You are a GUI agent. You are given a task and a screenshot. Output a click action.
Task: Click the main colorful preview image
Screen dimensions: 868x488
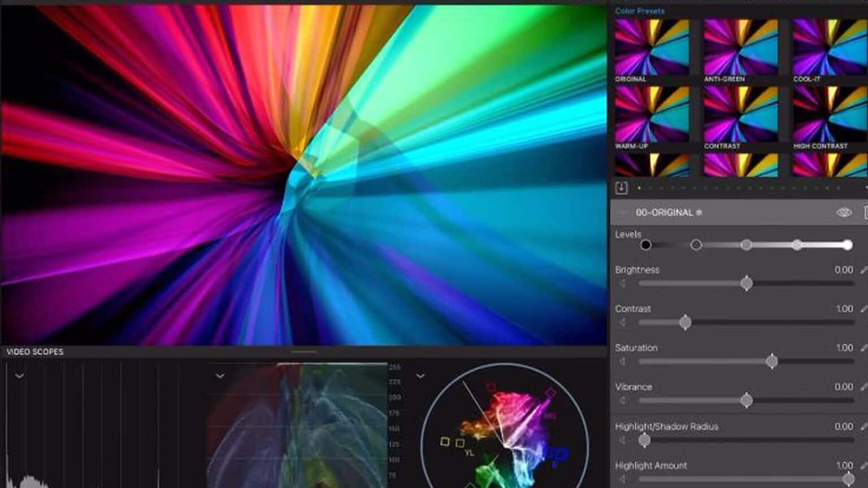[x=303, y=175]
